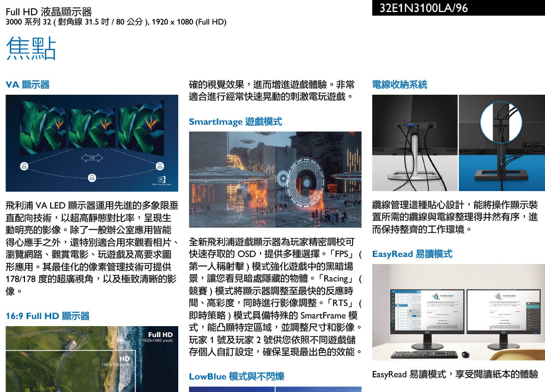Image resolution: width=545 pixels, height=392 pixels.
Task: Open the SmartImage sci-fi city image
Action: tap(275, 180)
